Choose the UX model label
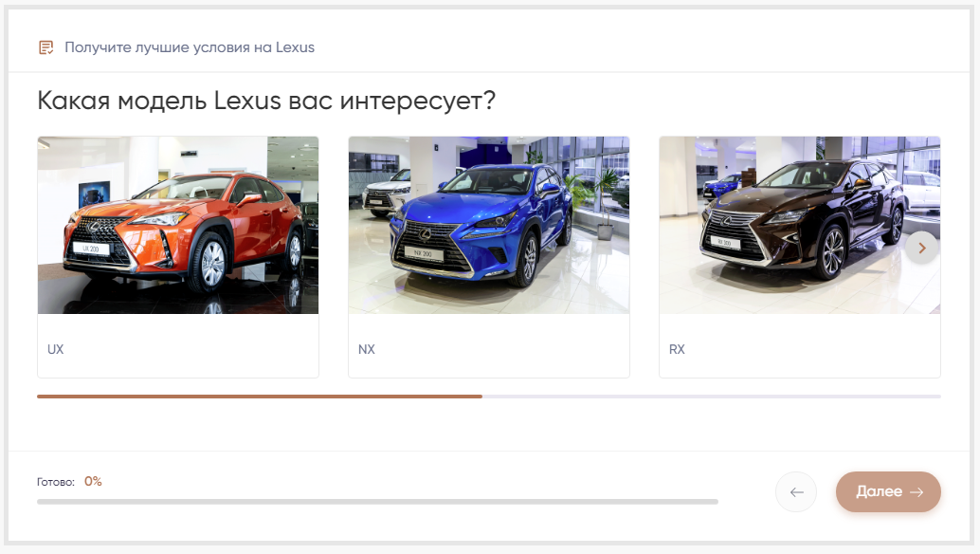This screenshot has height=554, width=980. pos(56,349)
